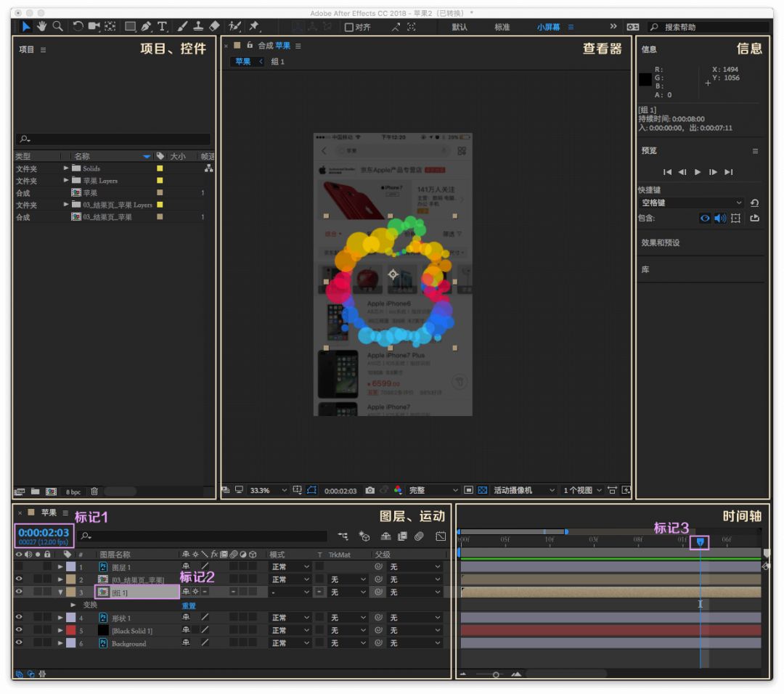Select the Unified Camera tool

point(94,27)
